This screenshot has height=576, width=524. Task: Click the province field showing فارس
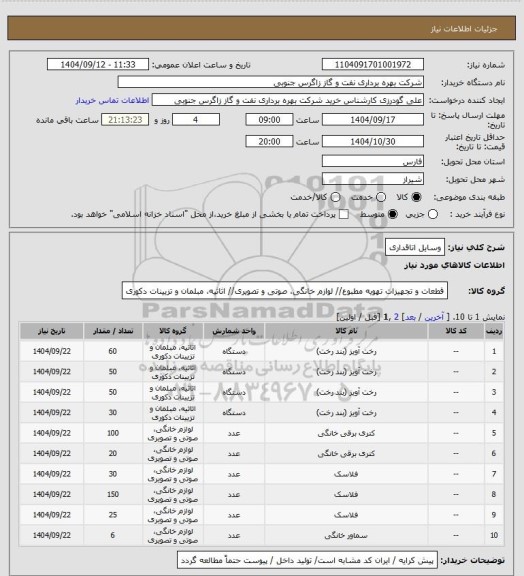pos(373,161)
